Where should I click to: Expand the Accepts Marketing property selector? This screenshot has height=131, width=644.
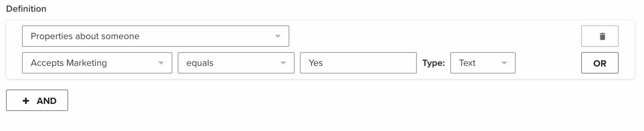[x=97, y=63]
